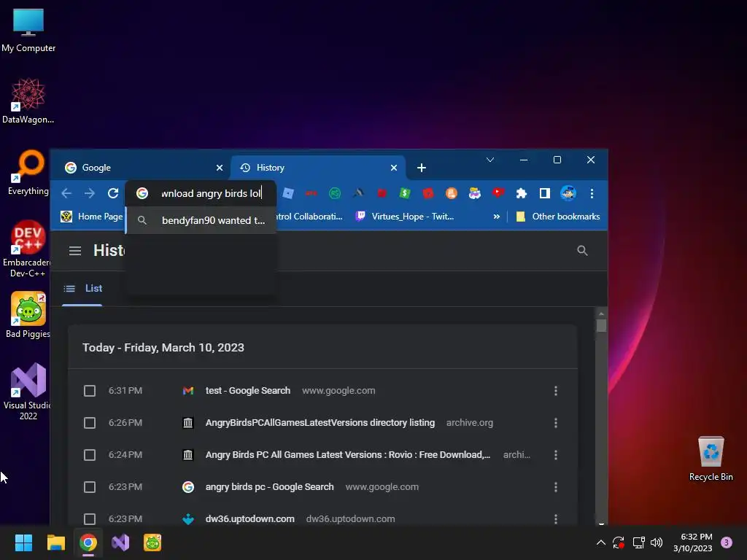This screenshot has height=560, width=747.
Task: Tick the checkbox for AngryBirdsPCAllGamesLatestVersions directory listing
Action: point(90,423)
